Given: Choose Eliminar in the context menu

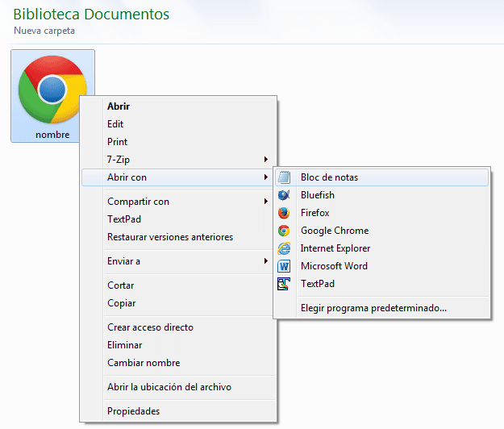Looking at the screenshot, I should tap(179, 345).
